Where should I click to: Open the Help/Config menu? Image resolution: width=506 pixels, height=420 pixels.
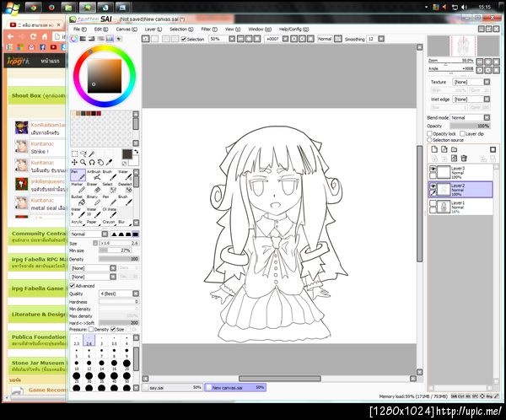point(293,29)
